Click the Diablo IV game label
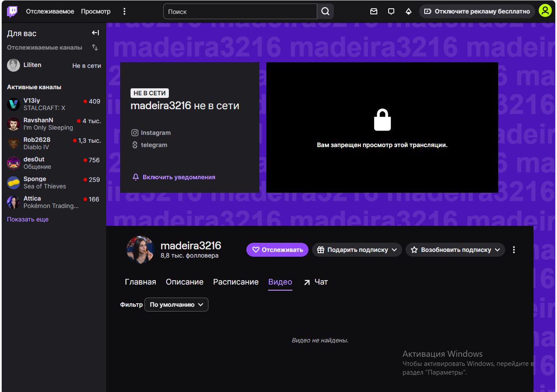557x392 pixels. pyautogui.click(x=36, y=147)
